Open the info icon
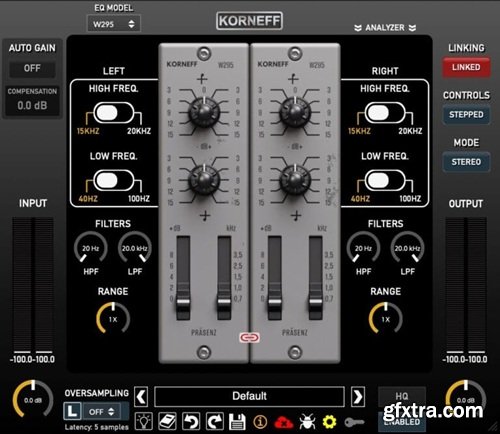This screenshot has height=434, width=500. [x=260, y=422]
